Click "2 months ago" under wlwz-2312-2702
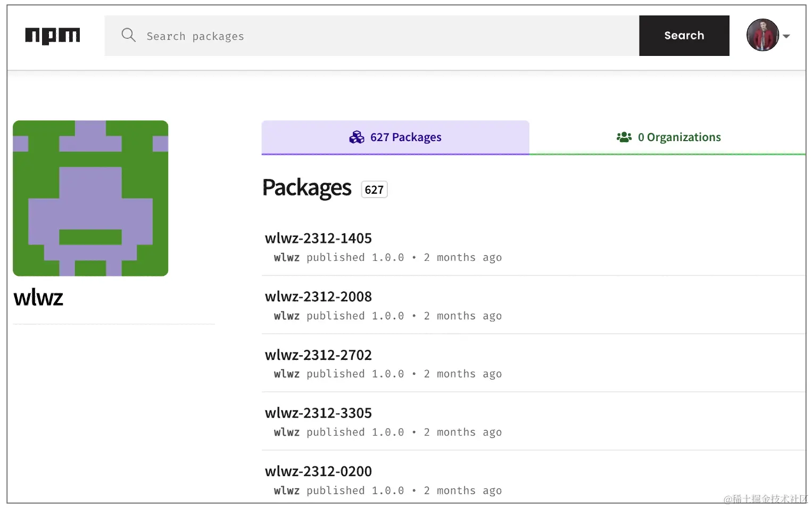Viewport: 812px width, 508px height. [x=462, y=374]
